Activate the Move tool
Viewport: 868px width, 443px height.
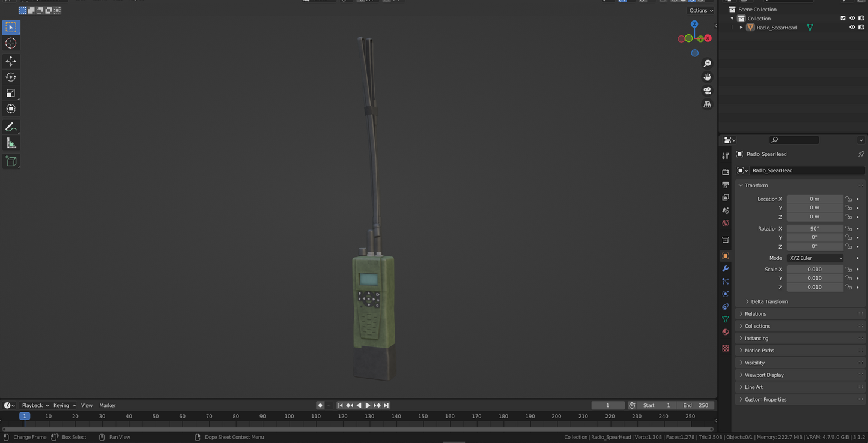(11, 61)
